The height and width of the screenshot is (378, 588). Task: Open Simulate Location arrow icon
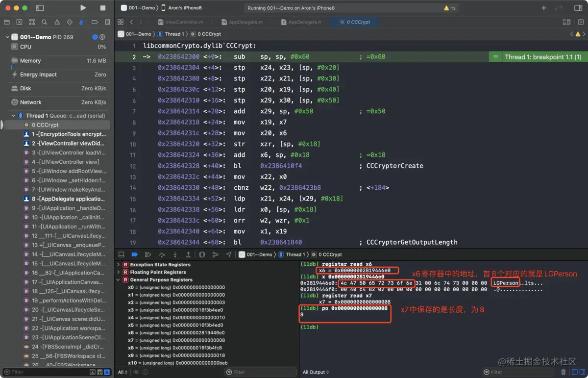pyautogui.click(x=229, y=254)
